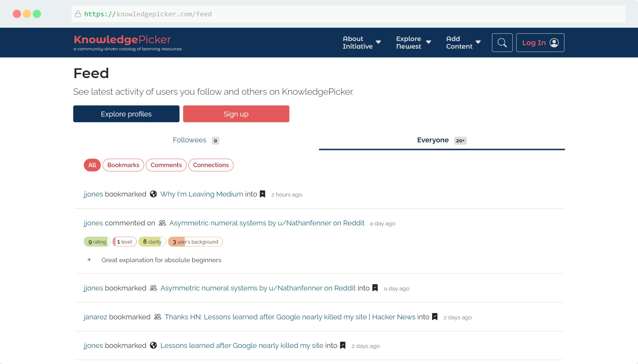Image resolution: width=638 pixels, height=364 pixels.
Task: Click bookmark icon next to Why I'm Leaving Medium
Action: 262,194
